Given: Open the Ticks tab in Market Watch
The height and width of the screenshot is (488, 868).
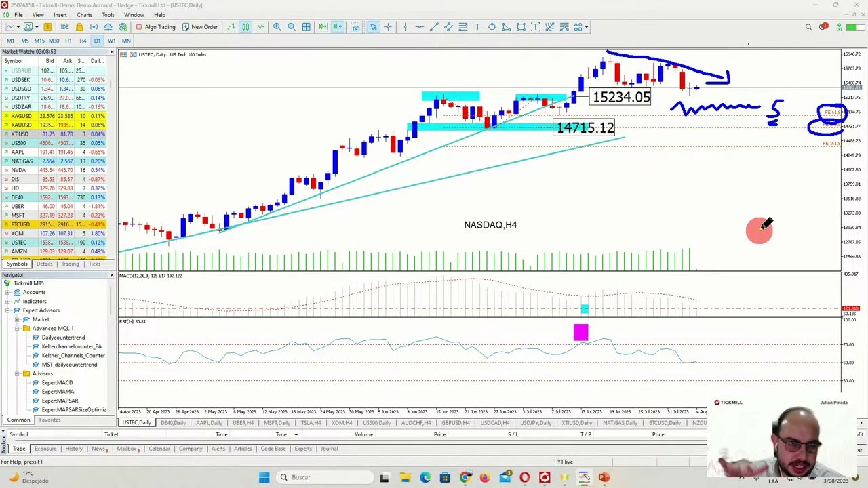Looking at the screenshot, I should click(94, 264).
